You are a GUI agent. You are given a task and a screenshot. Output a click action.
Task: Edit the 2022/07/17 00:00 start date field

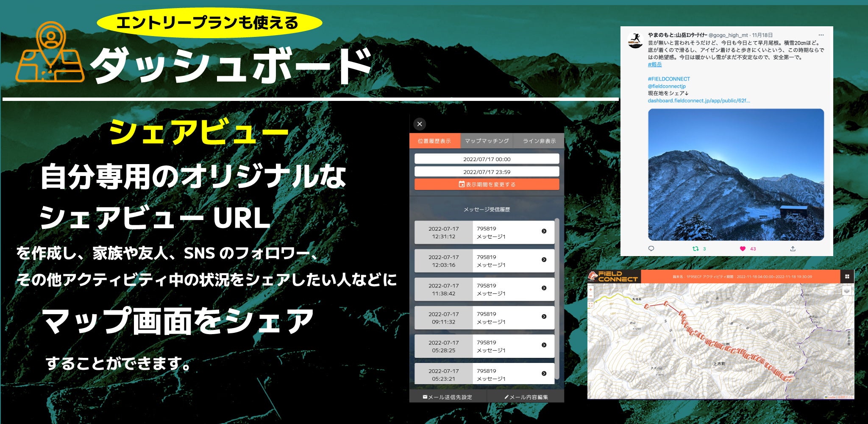tap(487, 159)
